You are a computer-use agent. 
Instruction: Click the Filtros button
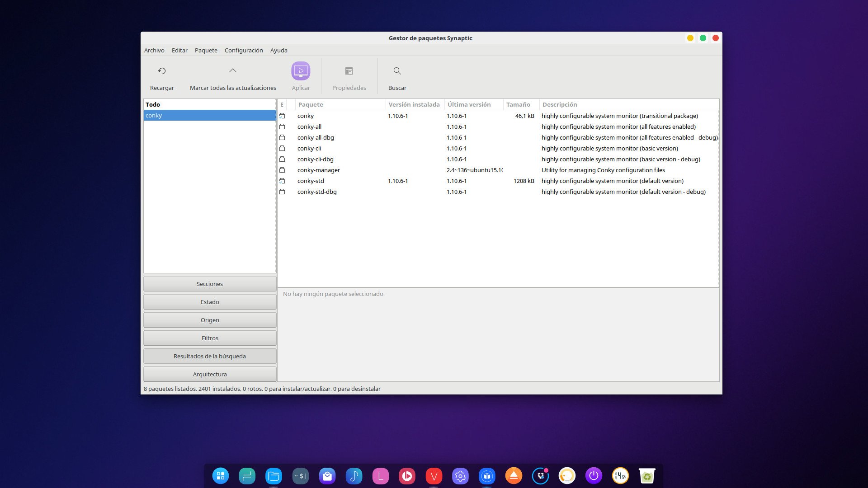click(210, 338)
